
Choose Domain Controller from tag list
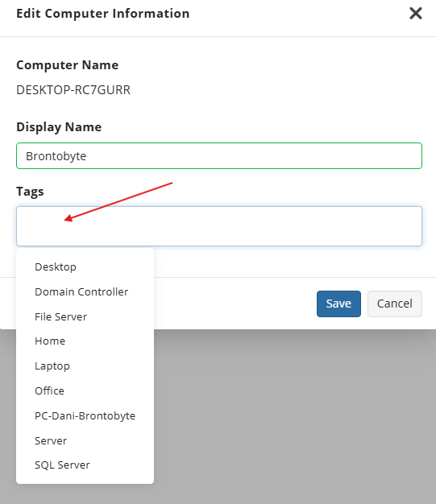(85, 292)
